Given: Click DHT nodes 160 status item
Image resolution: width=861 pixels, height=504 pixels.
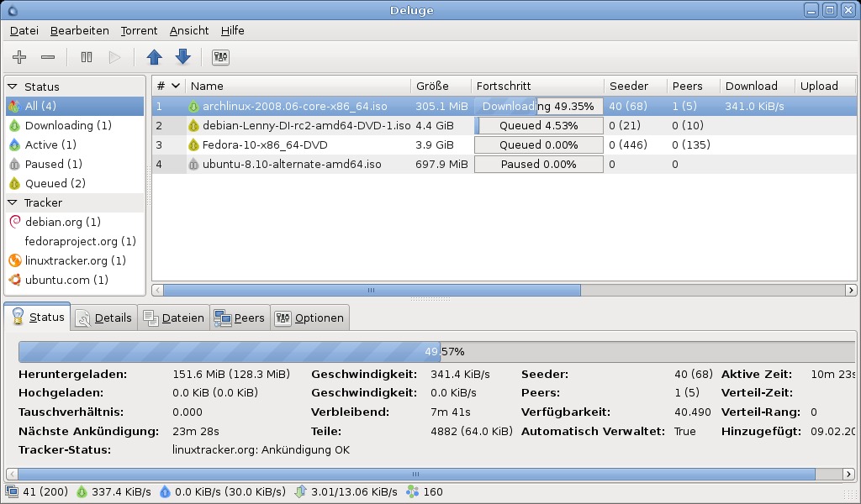Looking at the screenshot, I should point(425,492).
